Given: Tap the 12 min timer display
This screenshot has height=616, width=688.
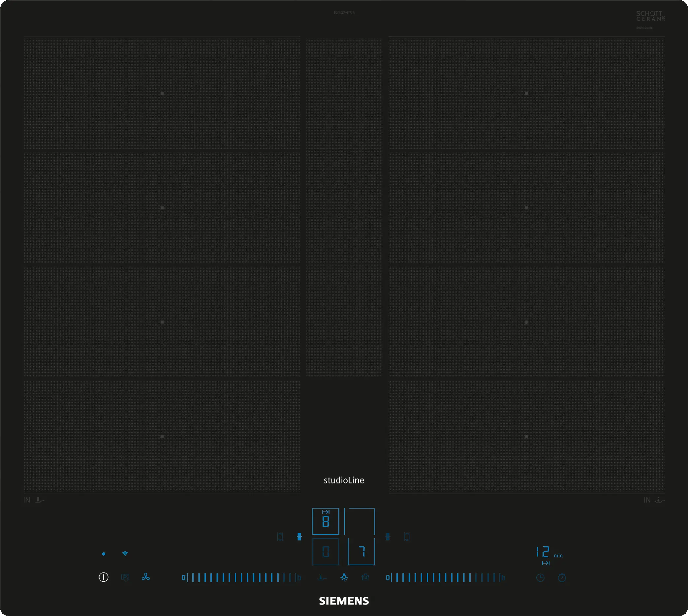Looking at the screenshot, I should pyautogui.click(x=544, y=552).
